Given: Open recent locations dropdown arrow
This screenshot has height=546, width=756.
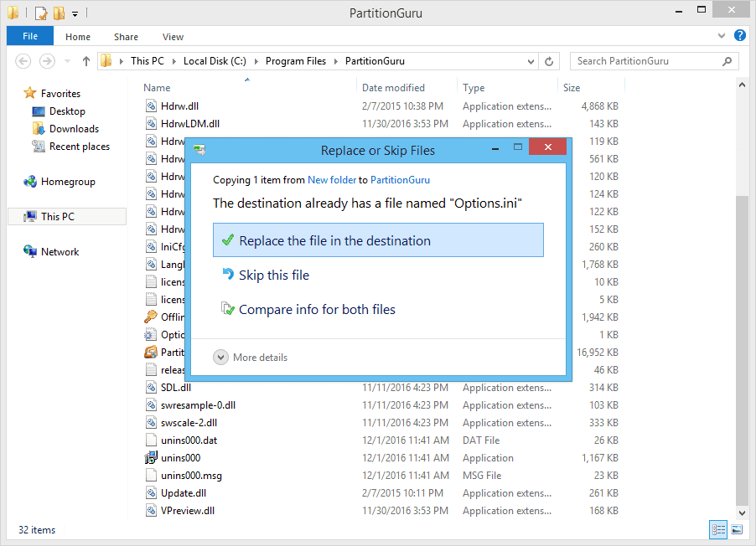Looking at the screenshot, I should [68, 61].
